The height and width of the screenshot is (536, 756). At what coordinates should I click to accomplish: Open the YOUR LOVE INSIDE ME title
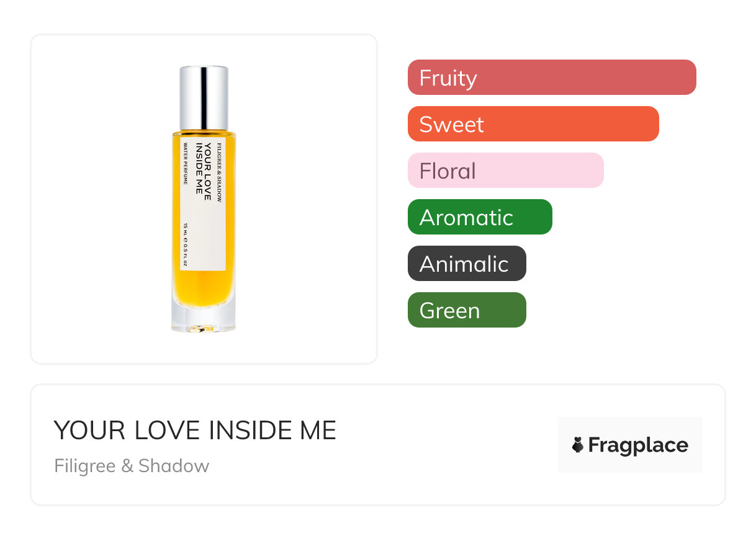195,431
